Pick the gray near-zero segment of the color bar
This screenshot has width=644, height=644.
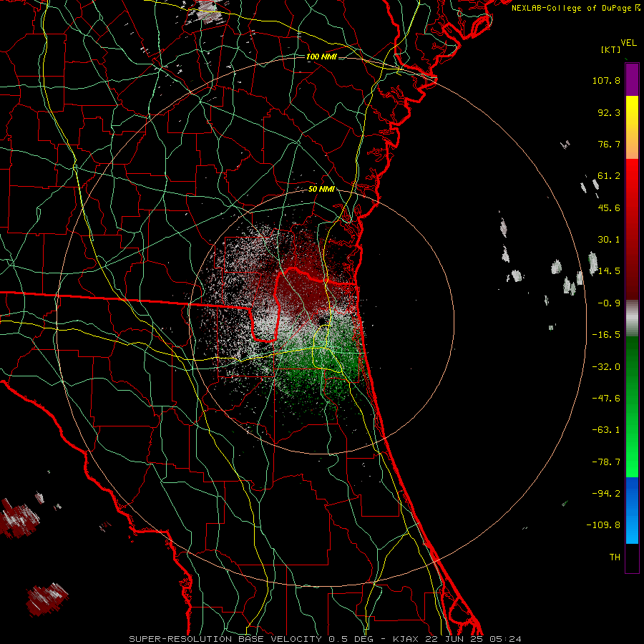click(632, 318)
